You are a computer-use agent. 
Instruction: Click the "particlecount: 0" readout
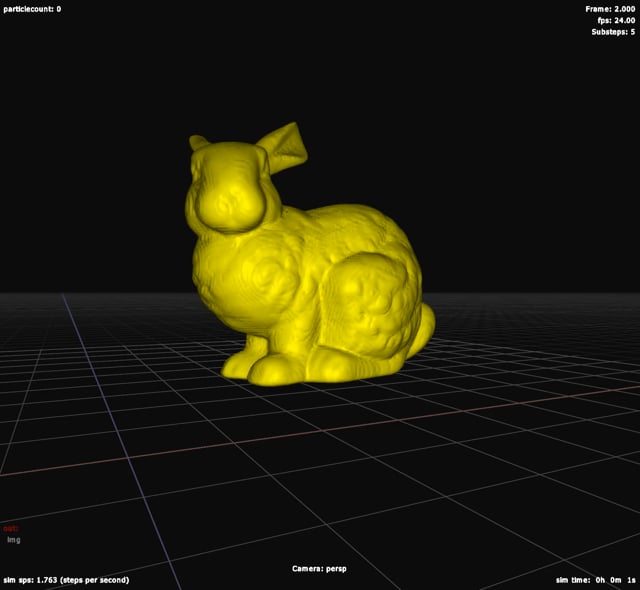click(x=32, y=9)
